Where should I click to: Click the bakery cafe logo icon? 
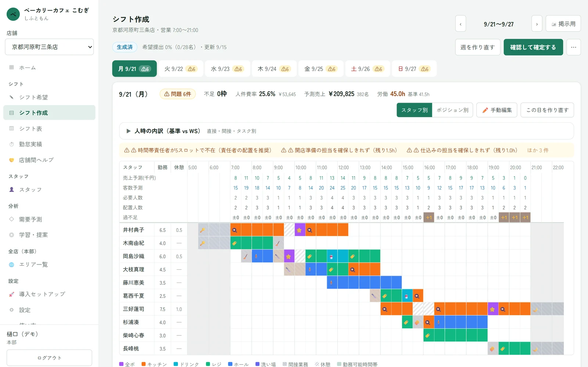pos(13,14)
